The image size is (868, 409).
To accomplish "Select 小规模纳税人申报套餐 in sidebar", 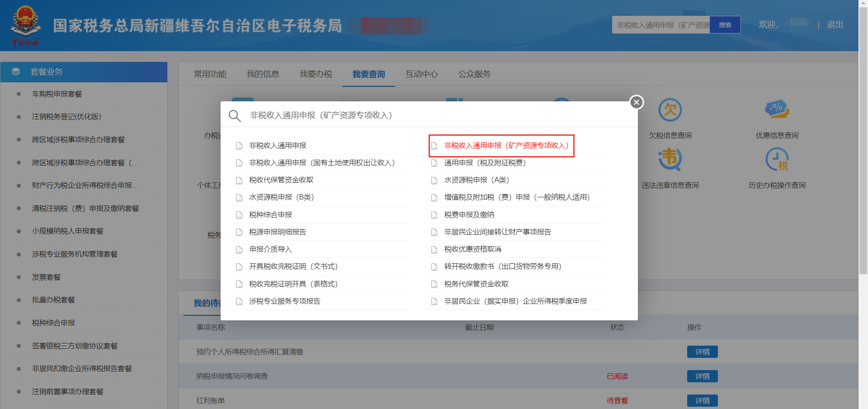I will click(x=68, y=231).
